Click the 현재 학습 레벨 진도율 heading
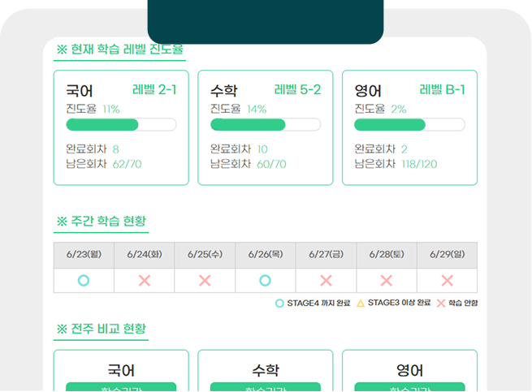The width and height of the screenshot is (532, 392). tap(119, 50)
